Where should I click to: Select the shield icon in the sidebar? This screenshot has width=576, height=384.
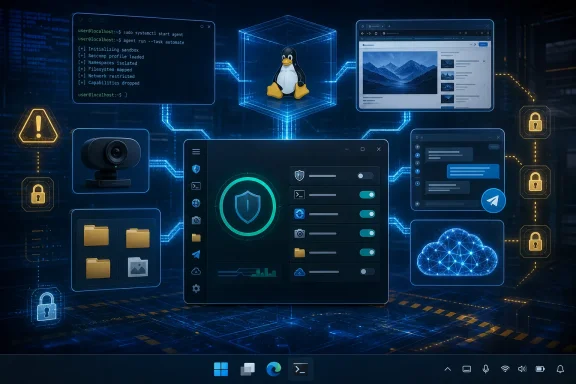[196, 169]
